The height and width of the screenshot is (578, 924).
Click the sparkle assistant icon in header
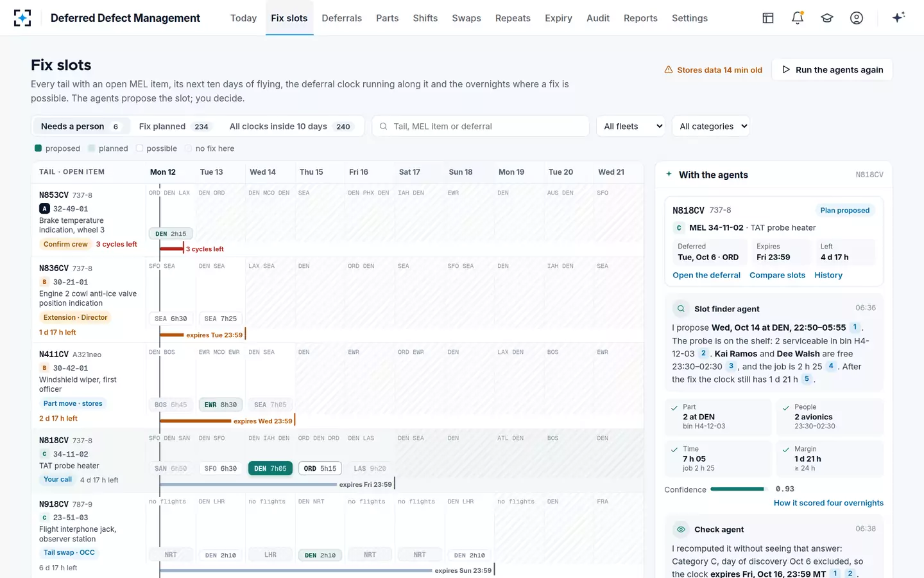point(898,17)
